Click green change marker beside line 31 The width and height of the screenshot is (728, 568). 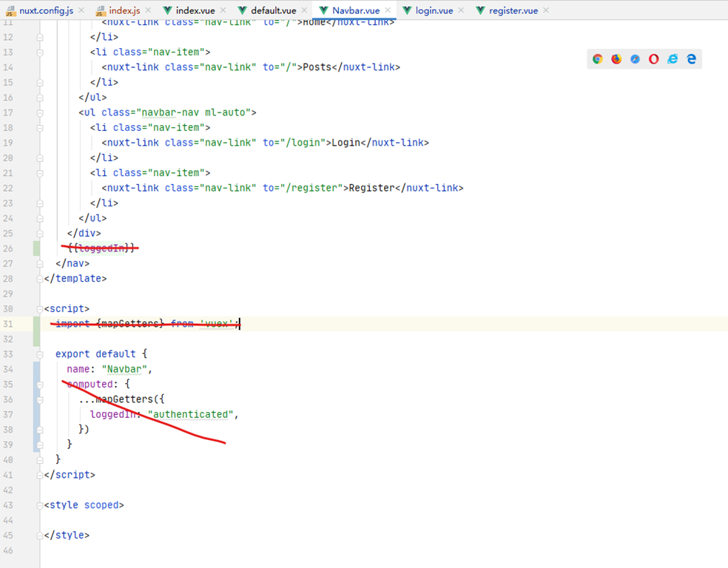pos(36,324)
